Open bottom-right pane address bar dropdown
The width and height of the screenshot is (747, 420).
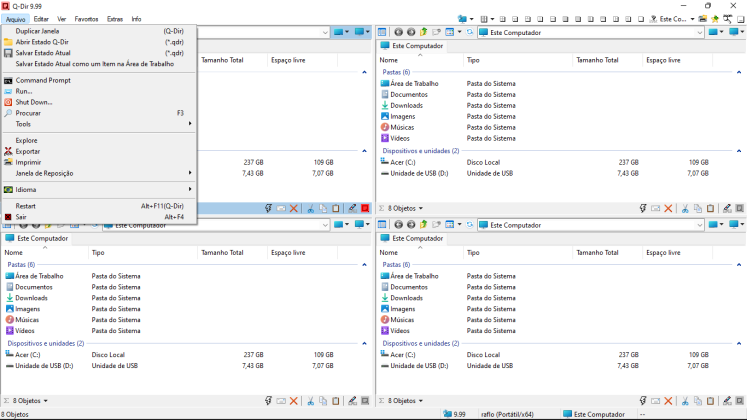pos(700,225)
